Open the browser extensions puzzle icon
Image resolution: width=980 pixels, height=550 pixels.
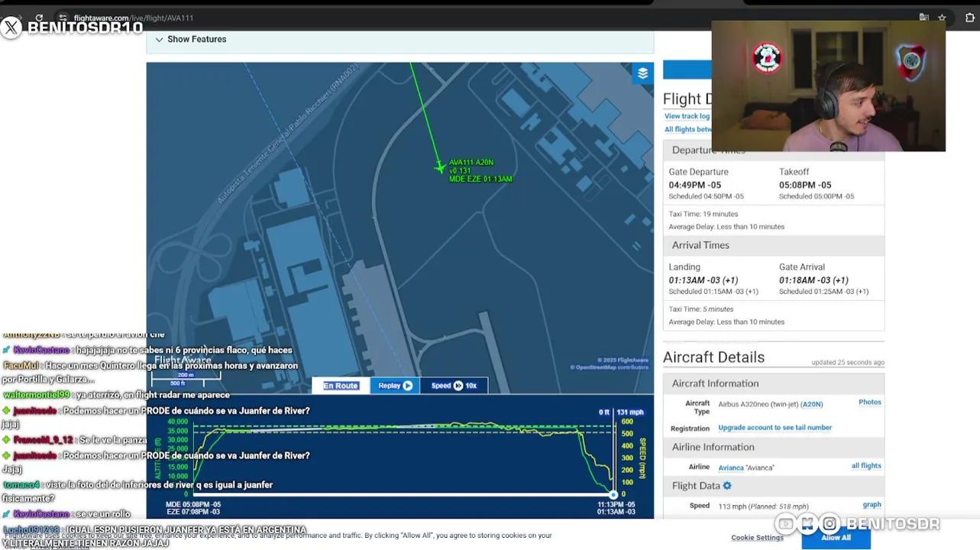970,18
